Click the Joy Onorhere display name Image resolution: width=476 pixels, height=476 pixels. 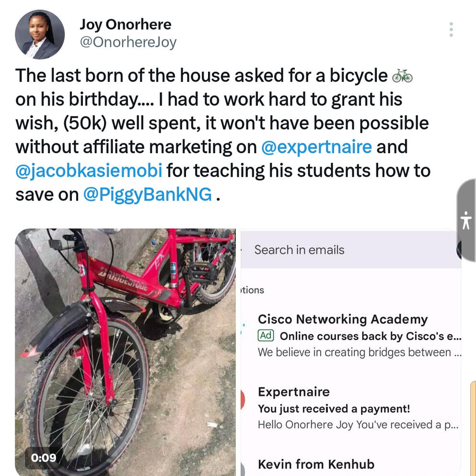[x=125, y=24]
